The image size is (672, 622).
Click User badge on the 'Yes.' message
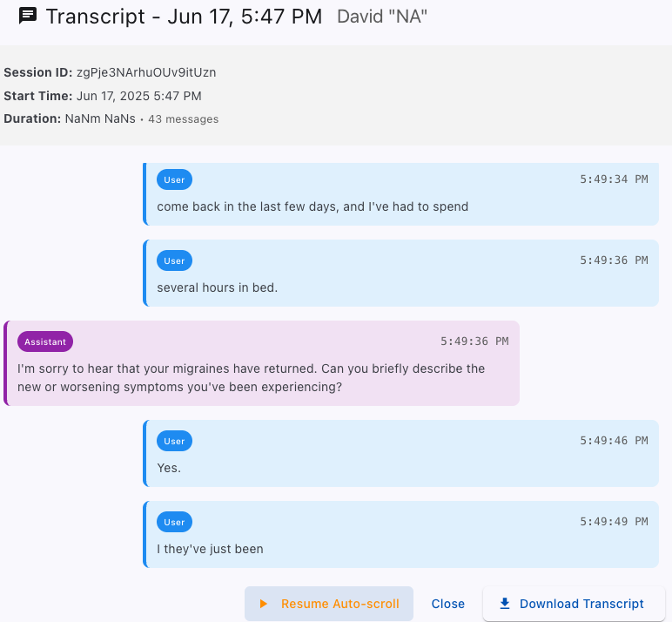tap(174, 441)
